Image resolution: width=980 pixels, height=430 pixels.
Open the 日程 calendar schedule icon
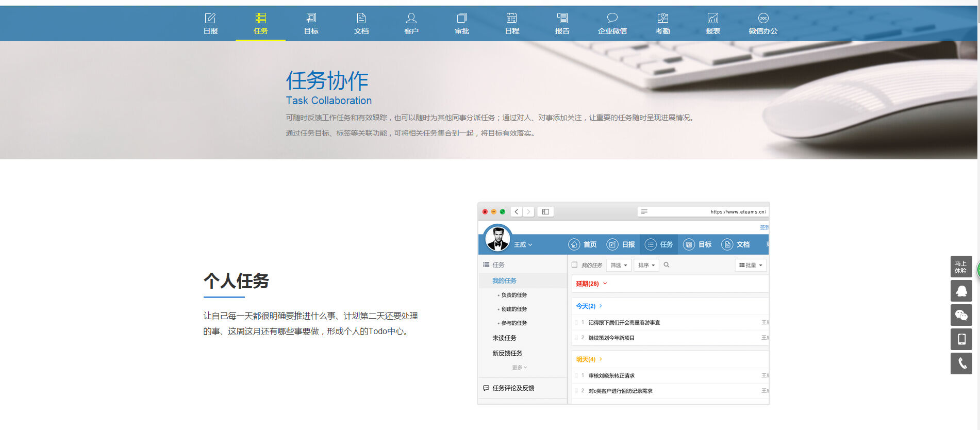coord(511,19)
